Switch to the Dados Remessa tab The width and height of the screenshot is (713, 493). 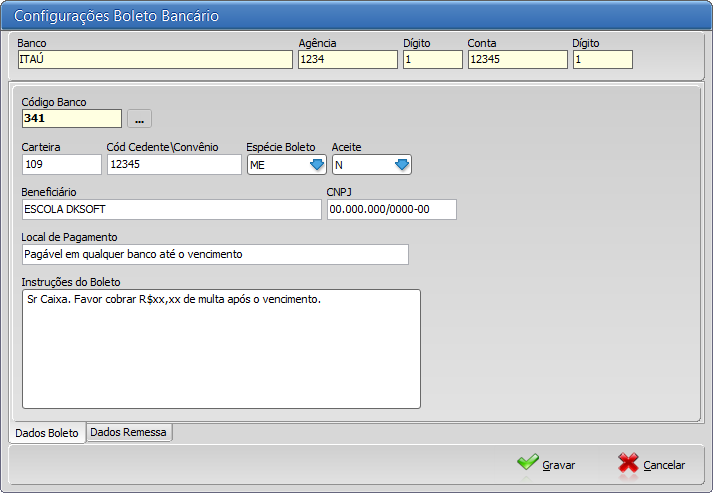pyautogui.click(x=129, y=432)
